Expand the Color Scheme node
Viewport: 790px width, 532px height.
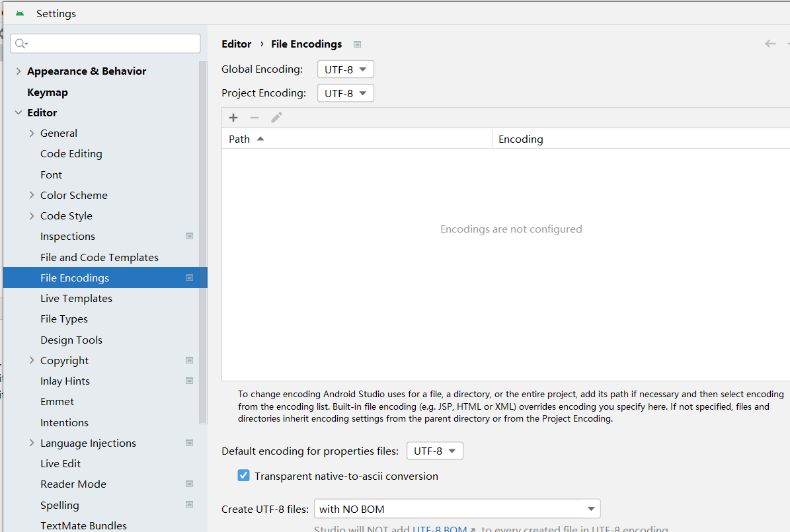click(32, 195)
